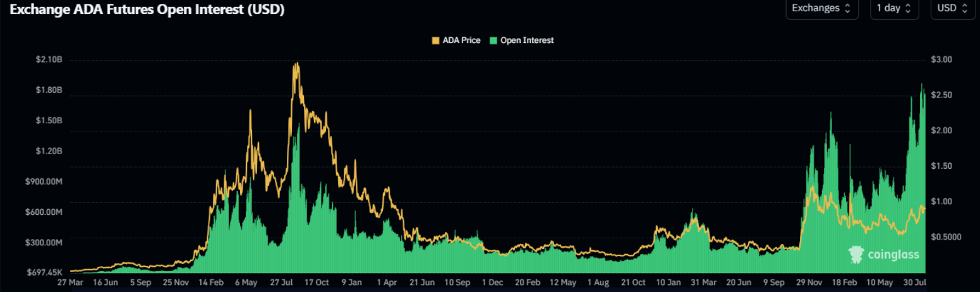Click the $1.50B left axis label
The width and height of the screenshot is (980, 292).
coord(49,121)
